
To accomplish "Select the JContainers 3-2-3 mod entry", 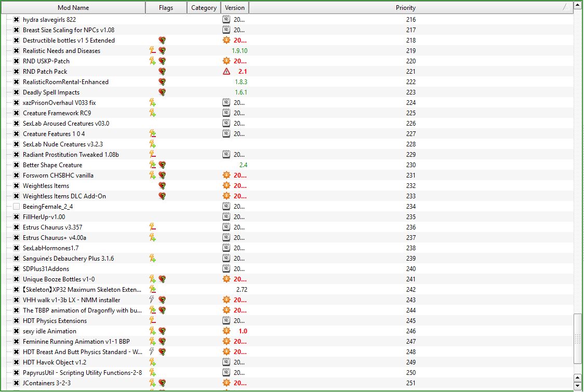I will 47,383.
